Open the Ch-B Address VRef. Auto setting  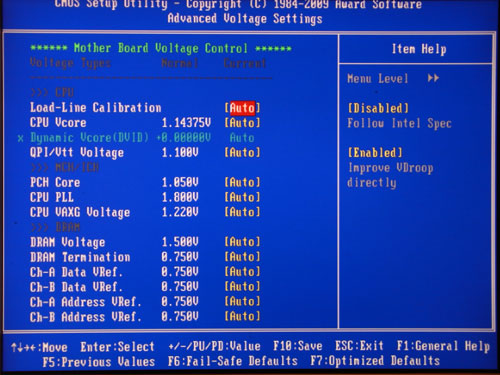[242, 316]
